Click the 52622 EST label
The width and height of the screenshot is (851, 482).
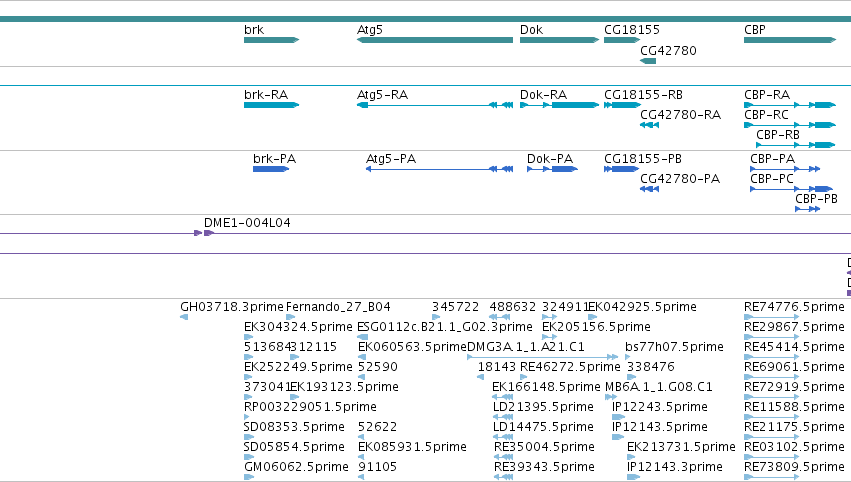coord(378,427)
